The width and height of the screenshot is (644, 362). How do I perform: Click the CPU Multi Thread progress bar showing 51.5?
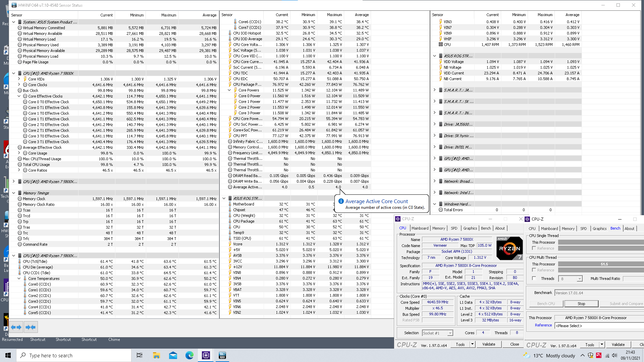point(601,264)
